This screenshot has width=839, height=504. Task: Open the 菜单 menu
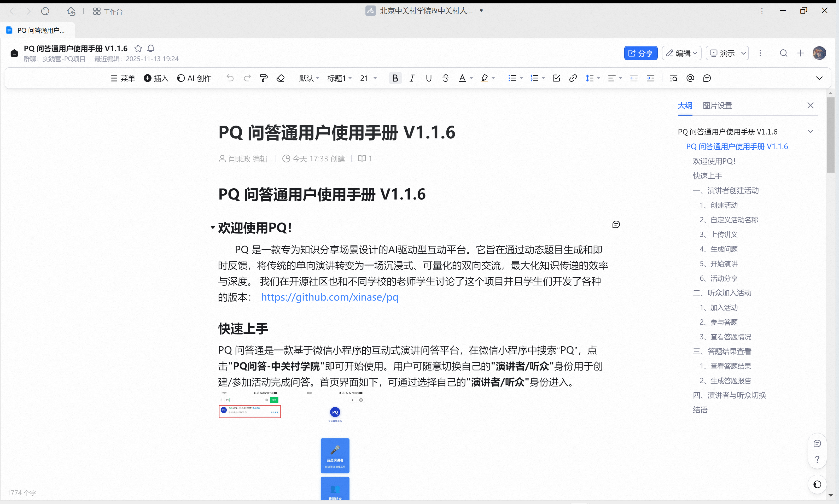(123, 78)
